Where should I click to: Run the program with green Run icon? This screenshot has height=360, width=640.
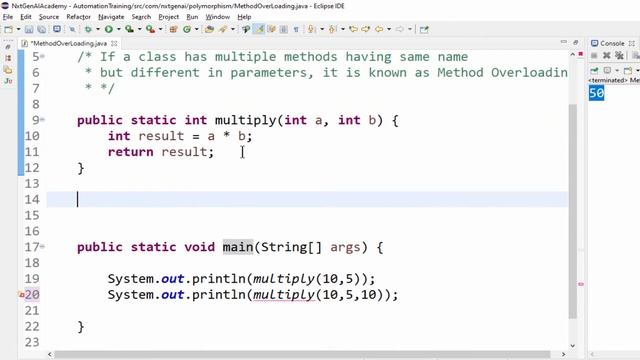pyautogui.click(x=109, y=29)
